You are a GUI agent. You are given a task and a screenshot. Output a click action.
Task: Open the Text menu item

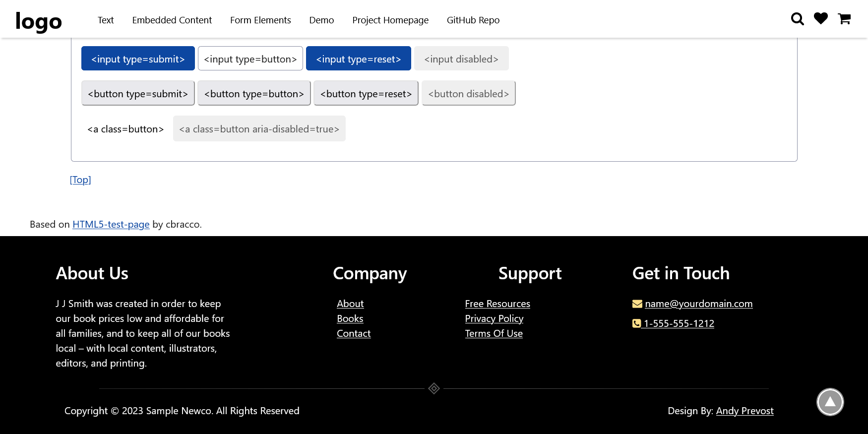106,20
